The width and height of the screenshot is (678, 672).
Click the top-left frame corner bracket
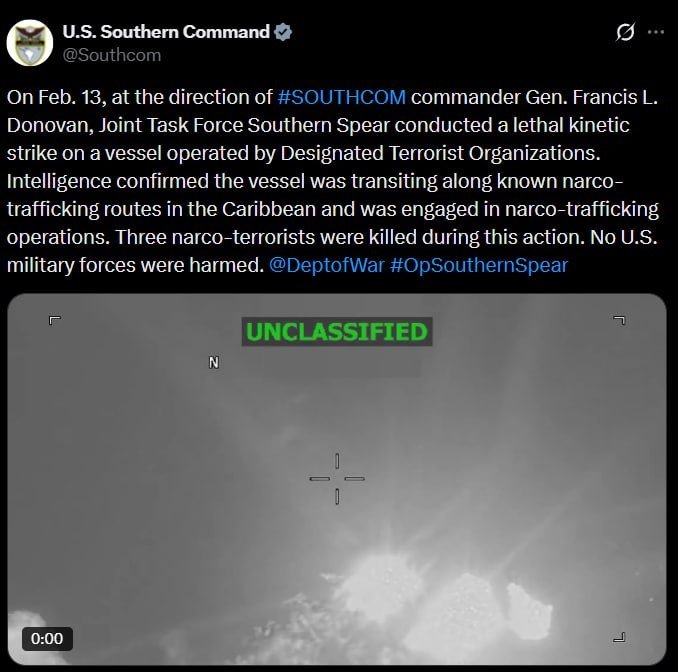54,320
